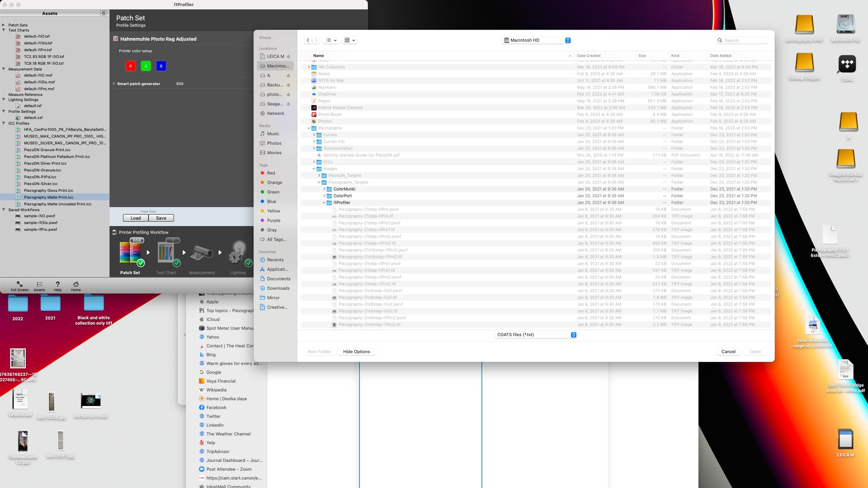This screenshot has width=868, height=488.
Task: Select the red R printer color swatch
Action: [x=131, y=66]
